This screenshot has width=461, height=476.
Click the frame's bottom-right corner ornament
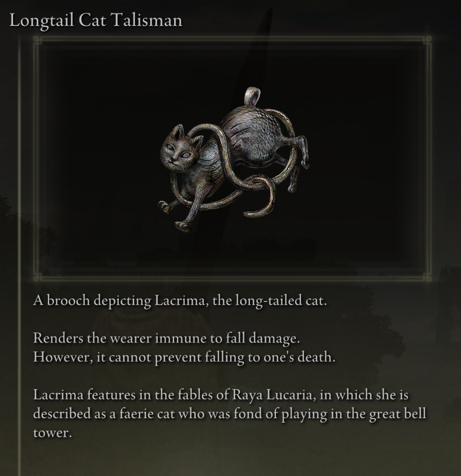click(427, 277)
